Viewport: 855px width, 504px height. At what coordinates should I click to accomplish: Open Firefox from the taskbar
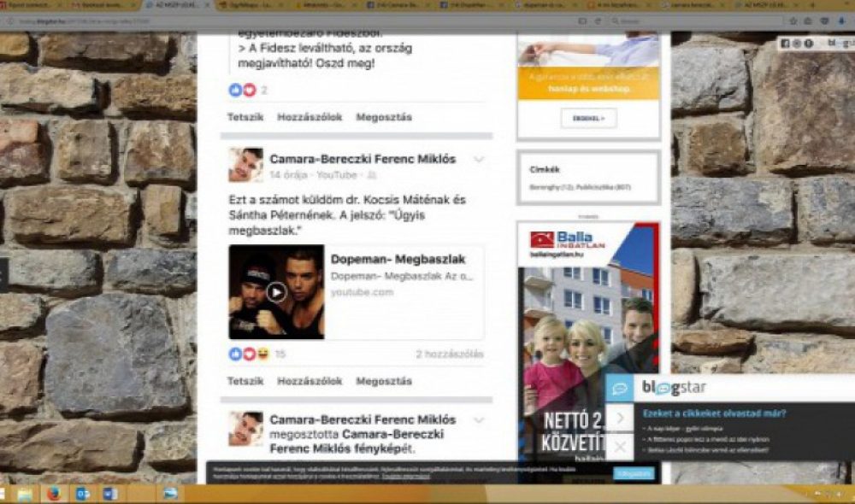pyautogui.click(x=53, y=494)
